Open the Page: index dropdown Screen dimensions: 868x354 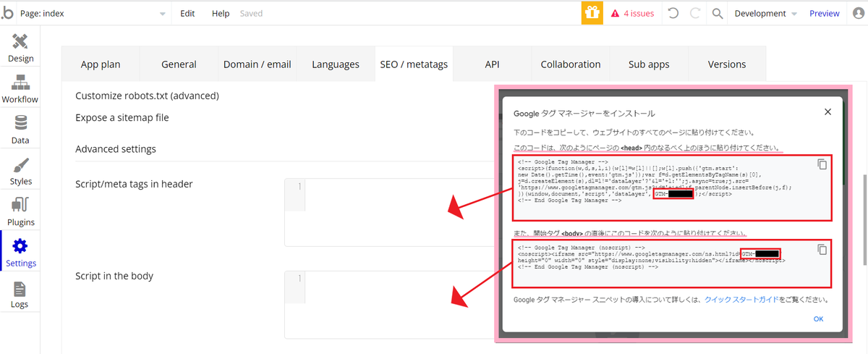tap(94, 13)
